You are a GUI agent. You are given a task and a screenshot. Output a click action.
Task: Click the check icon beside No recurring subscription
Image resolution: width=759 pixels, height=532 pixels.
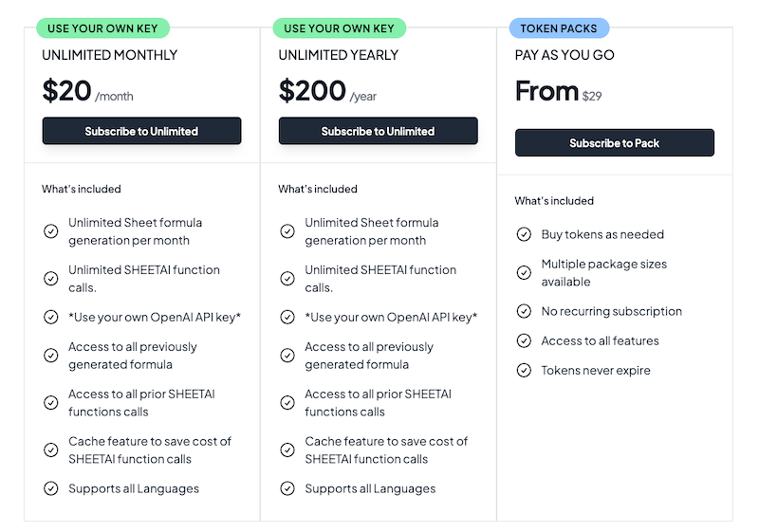point(524,311)
